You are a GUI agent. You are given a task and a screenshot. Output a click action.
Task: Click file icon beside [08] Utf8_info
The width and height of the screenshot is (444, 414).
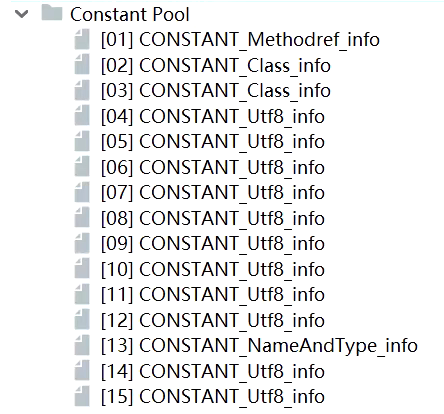tap(82, 218)
